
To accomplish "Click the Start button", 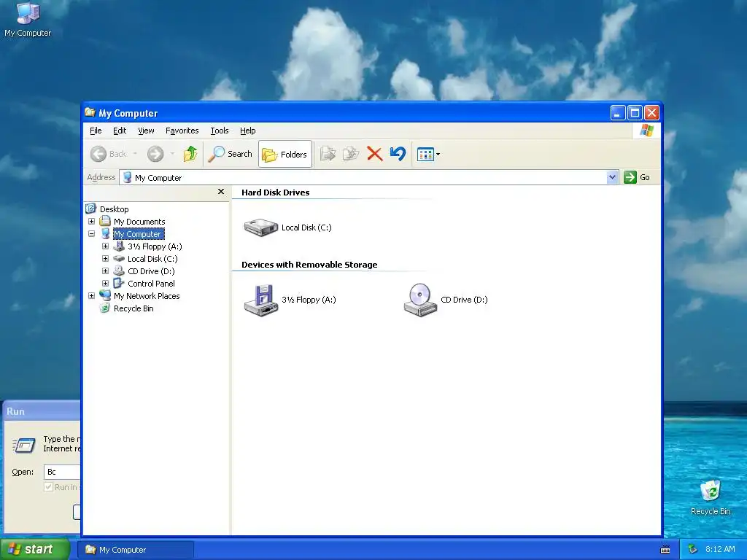I will pyautogui.click(x=35, y=550).
